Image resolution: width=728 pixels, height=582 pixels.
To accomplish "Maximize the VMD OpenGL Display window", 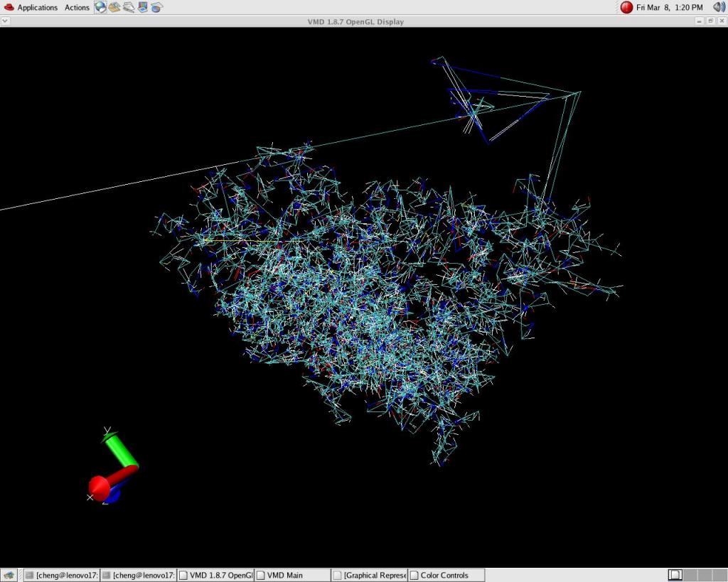I will pos(710,21).
